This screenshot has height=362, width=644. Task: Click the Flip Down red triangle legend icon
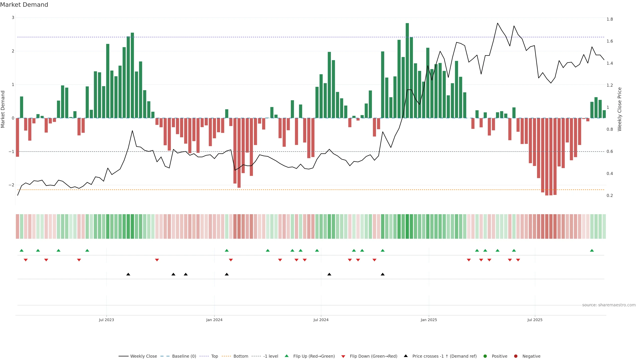click(343, 356)
